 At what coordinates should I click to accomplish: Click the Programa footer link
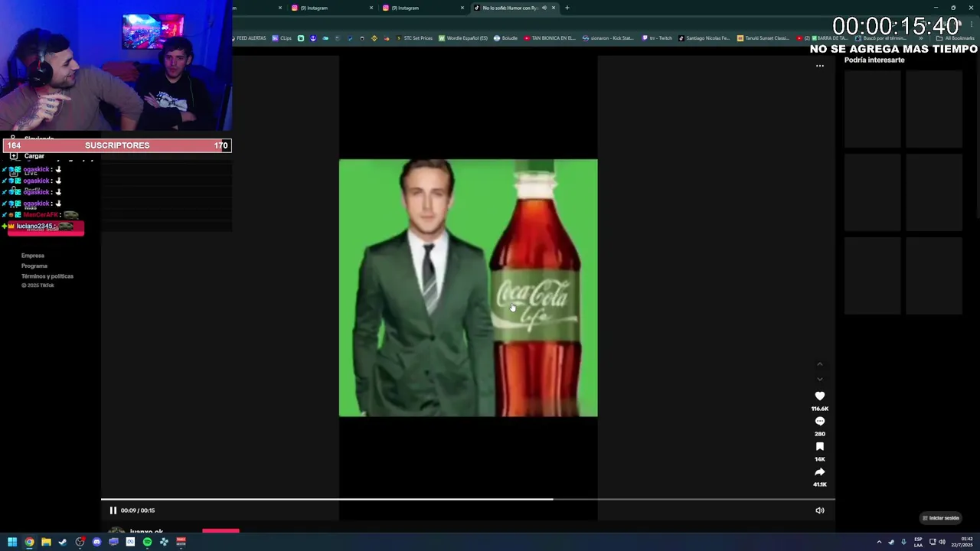click(34, 266)
